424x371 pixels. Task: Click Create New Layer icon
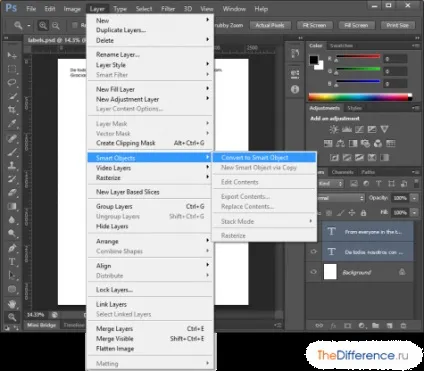coord(389,326)
